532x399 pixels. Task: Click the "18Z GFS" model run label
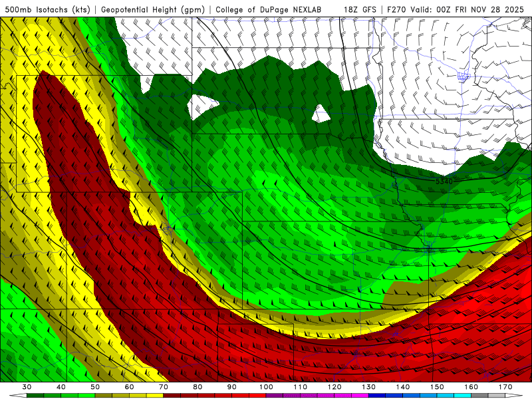click(x=360, y=10)
